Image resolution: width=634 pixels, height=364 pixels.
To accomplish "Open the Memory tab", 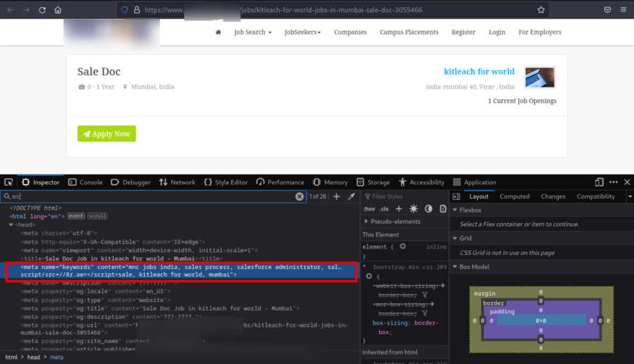I will pos(330,182).
